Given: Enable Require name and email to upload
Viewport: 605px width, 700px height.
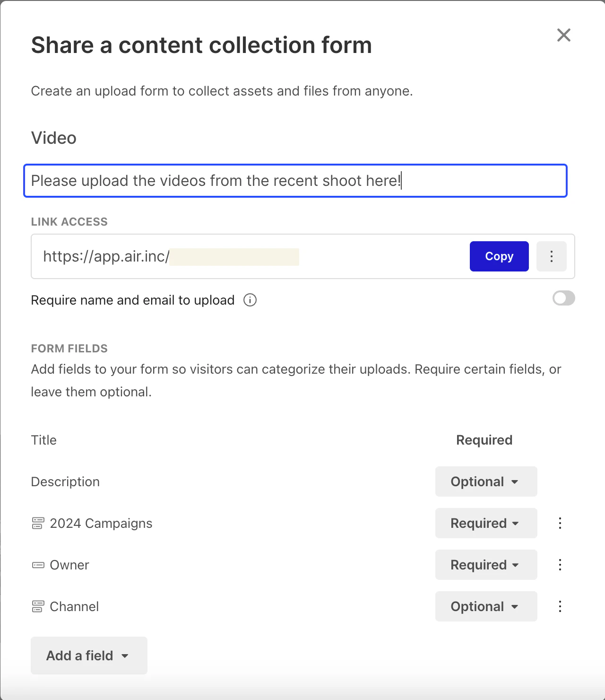Looking at the screenshot, I should click(x=563, y=298).
